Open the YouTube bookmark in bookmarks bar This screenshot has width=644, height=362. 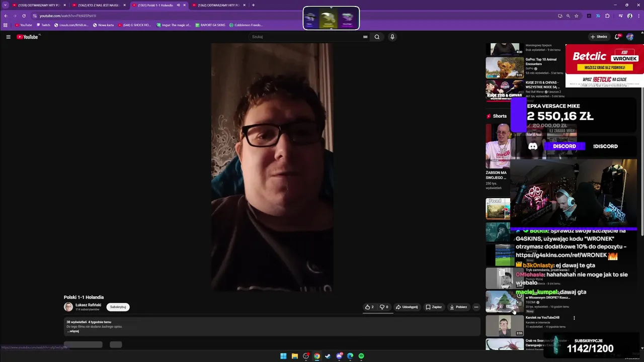click(x=24, y=25)
